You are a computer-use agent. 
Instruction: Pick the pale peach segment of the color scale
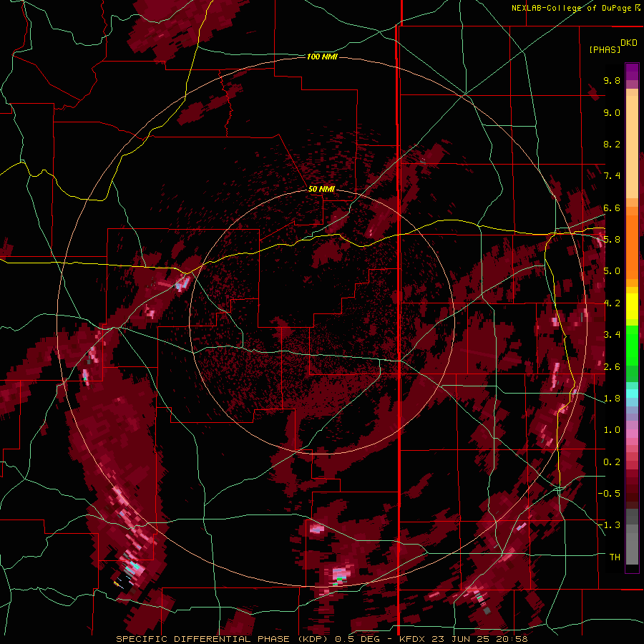[632, 148]
